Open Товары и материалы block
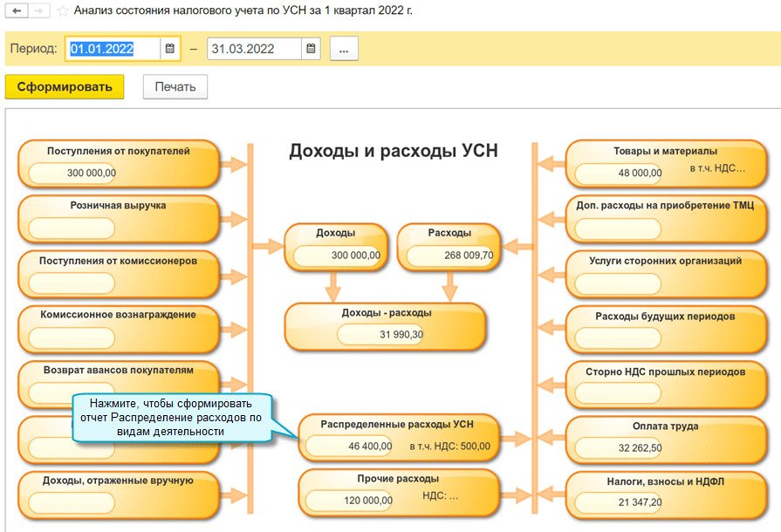 pyautogui.click(x=666, y=164)
